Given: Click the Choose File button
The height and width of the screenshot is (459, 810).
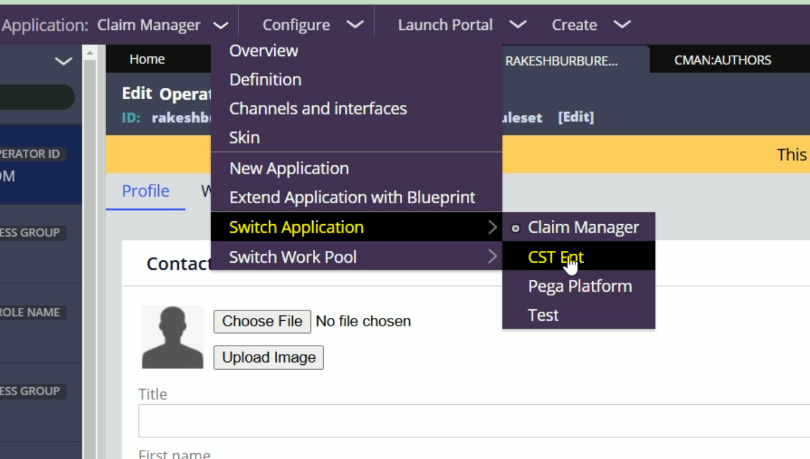Looking at the screenshot, I should (262, 322).
